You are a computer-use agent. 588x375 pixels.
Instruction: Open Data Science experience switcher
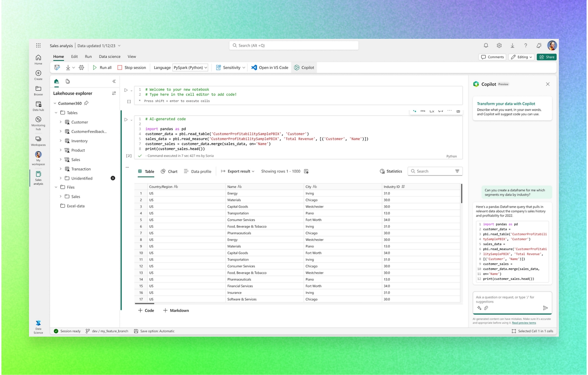(38, 327)
